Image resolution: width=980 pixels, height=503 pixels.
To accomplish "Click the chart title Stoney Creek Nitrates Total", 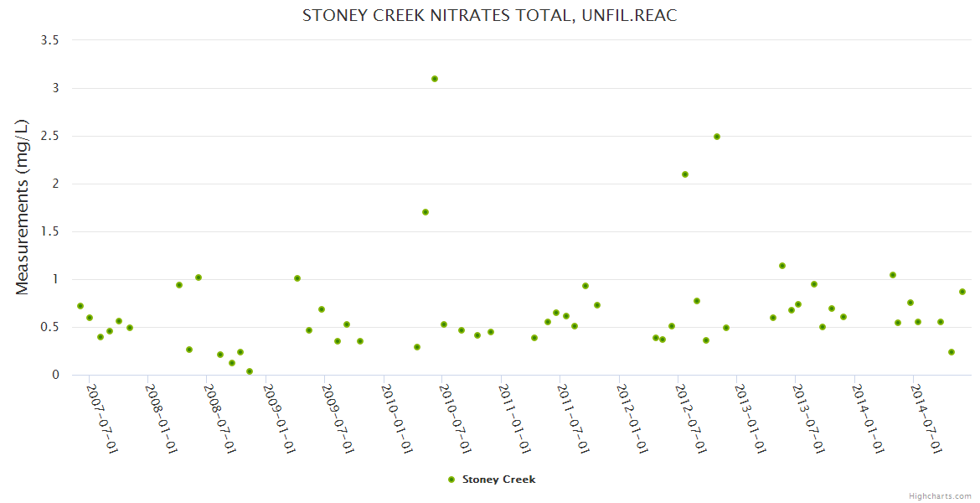I will click(x=490, y=15).
